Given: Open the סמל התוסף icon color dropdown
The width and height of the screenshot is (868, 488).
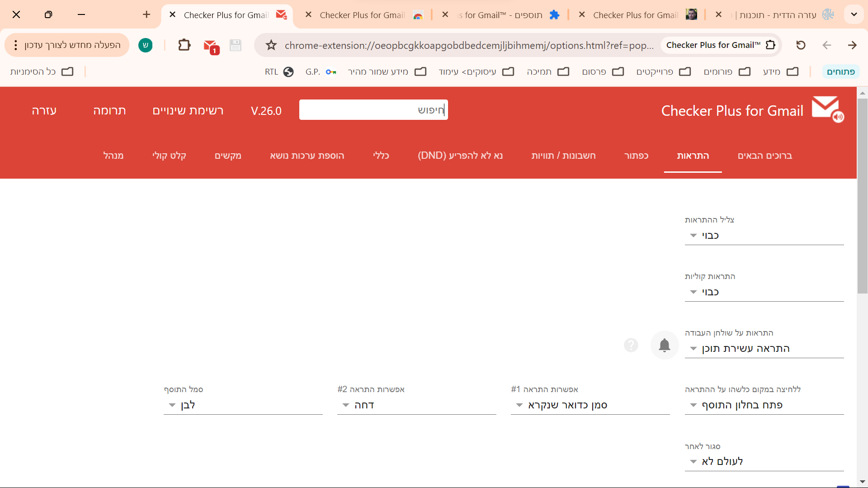Looking at the screenshot, I should point(243,405).
